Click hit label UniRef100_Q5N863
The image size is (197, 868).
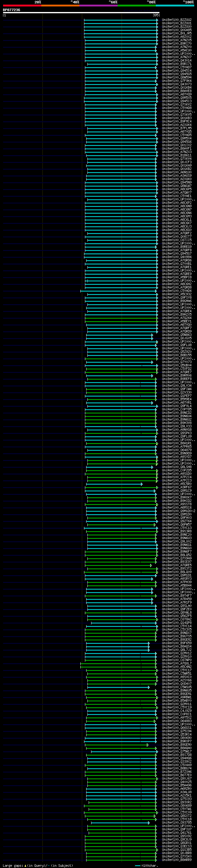[x=177, y=335]
